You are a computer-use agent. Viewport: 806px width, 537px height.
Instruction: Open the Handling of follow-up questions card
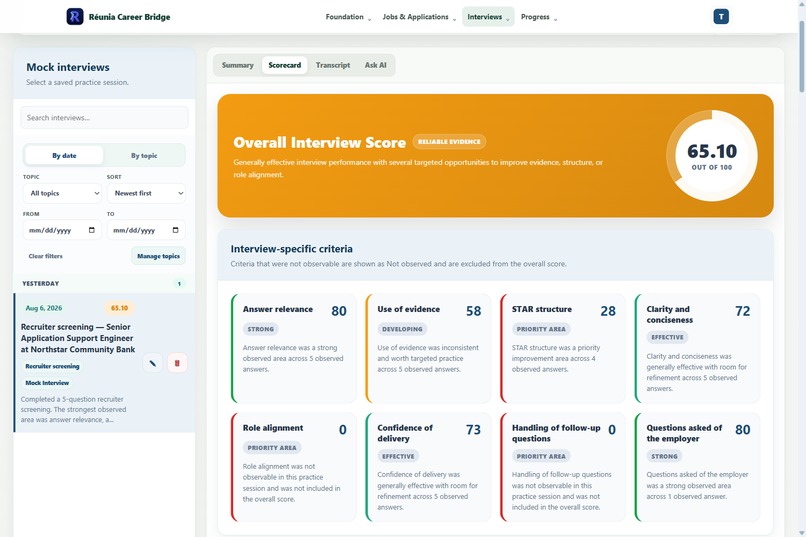point(563,467)
